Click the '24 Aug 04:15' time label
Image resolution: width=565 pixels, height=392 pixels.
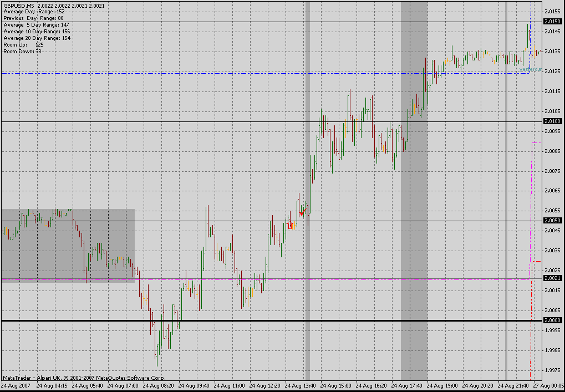click(x=52, y=385)
